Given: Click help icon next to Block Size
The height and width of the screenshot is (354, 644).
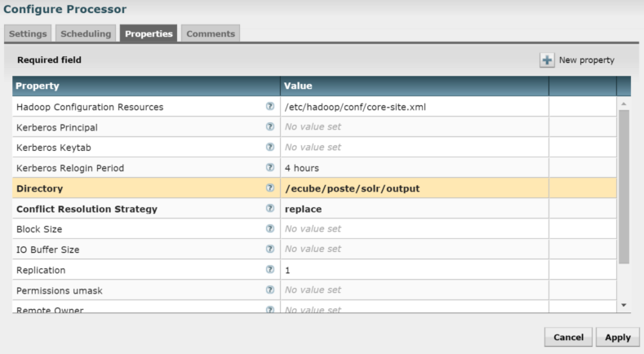Looking at the screenshot, I should point(269,229).
